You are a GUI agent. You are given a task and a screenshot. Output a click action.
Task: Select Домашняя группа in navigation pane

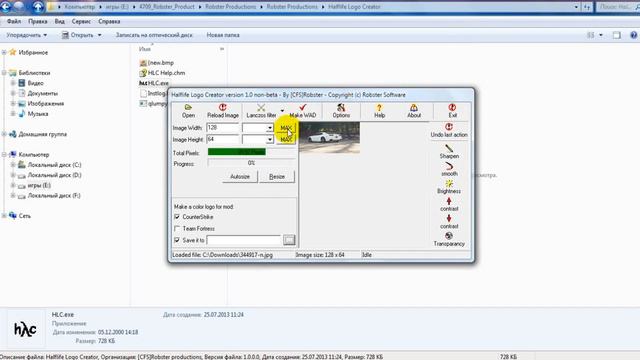pos(42,134)
